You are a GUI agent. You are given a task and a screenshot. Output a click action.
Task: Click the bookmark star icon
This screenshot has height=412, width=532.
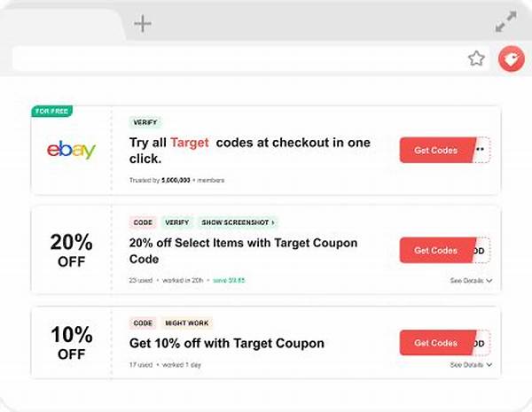click(476, 58)
